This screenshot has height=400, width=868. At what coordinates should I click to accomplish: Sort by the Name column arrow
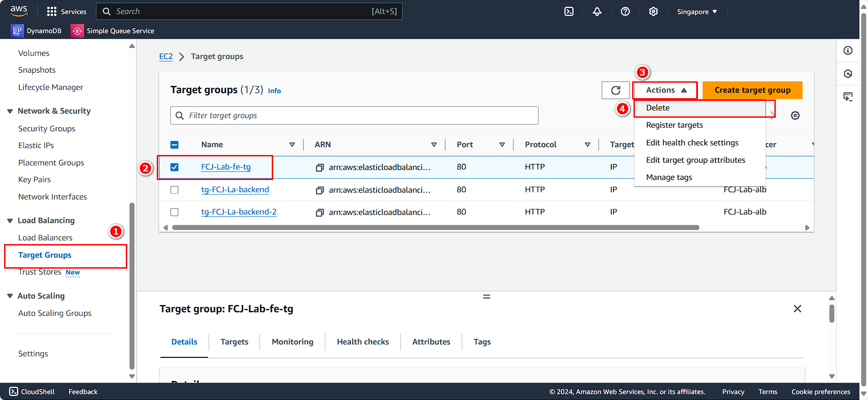coord(292,145)
